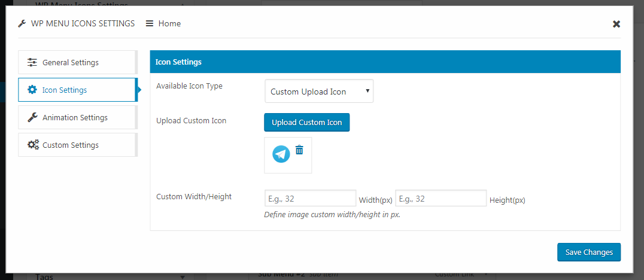
Task: Click the Home link in header
Action: pyautogui.click(x=169, y=24)
